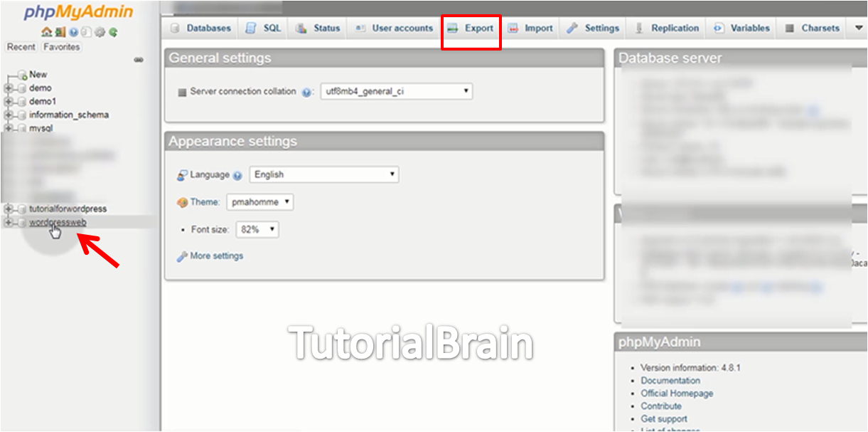Expand the demo1 database node
The width and height of the screenshot is (868, 432).
(x=9, y=102)
